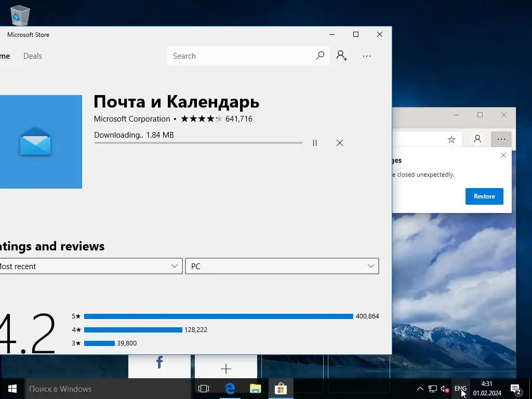532x399 pixels.
Task: Click the favorites star icon in Edge
Action: click(451, 139)
